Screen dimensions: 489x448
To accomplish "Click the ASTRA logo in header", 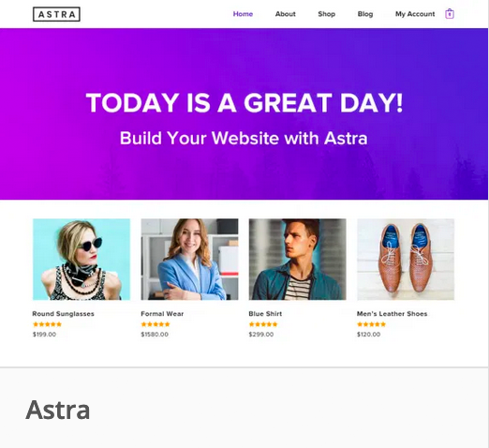I will 56,14.
